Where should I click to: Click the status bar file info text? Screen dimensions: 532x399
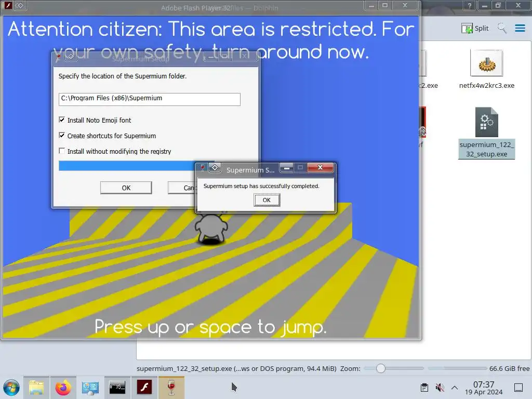(236, 368)
